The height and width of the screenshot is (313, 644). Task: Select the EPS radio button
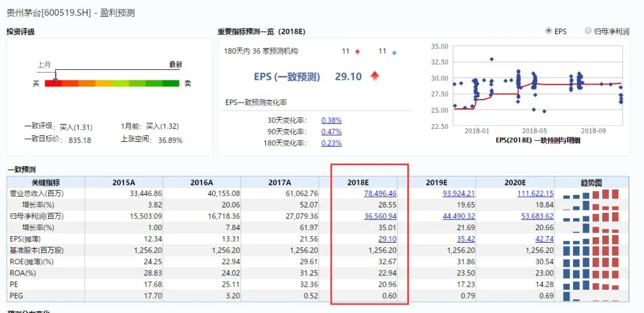(x=549, y=31)
